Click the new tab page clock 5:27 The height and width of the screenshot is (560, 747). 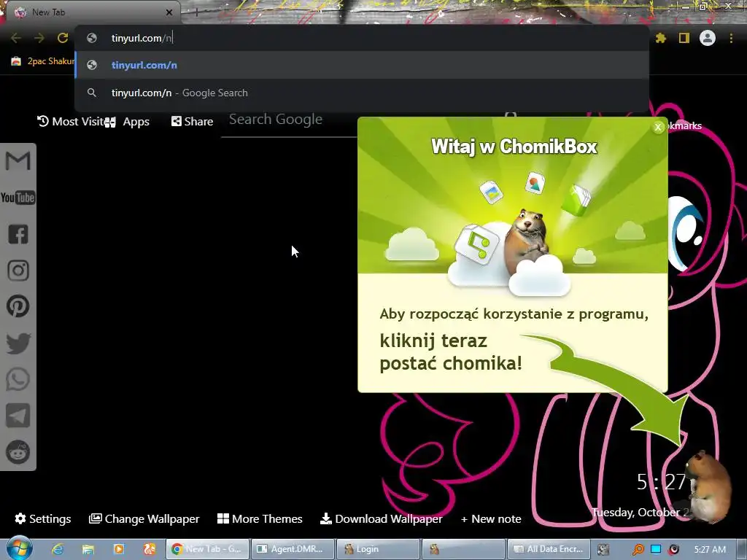[661, 482]
